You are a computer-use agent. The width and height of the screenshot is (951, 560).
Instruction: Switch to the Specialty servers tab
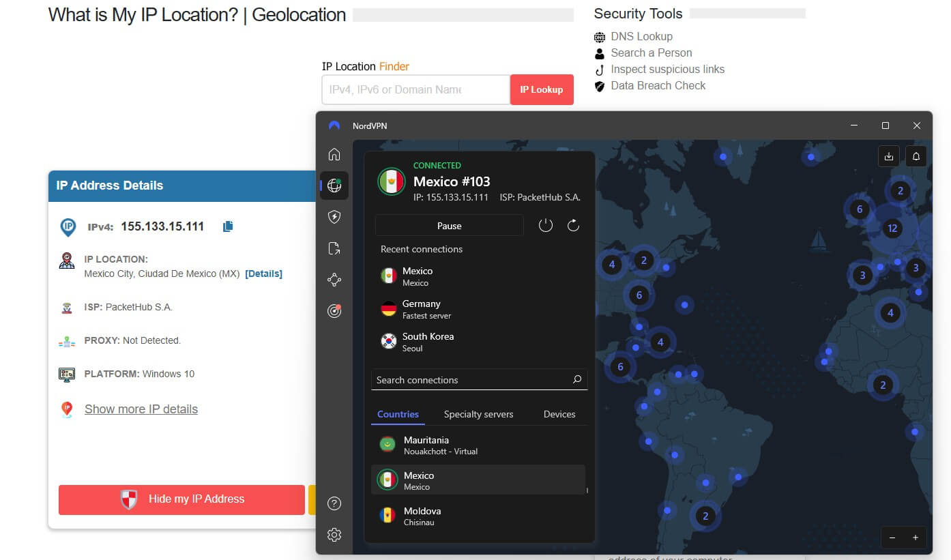(x=478, y=414)
